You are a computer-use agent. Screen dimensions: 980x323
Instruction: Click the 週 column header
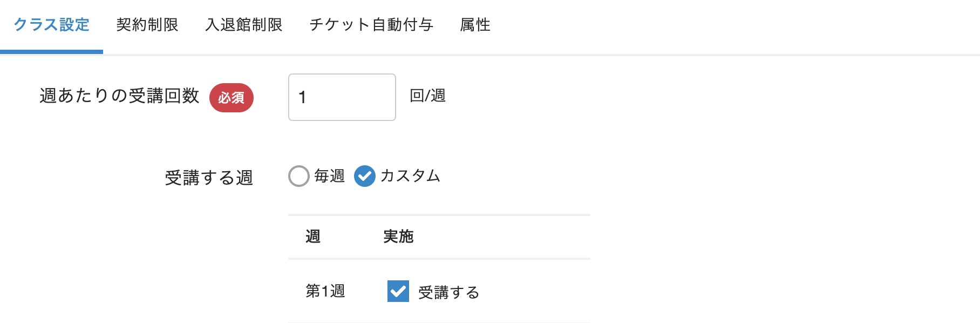coord(313,237)
